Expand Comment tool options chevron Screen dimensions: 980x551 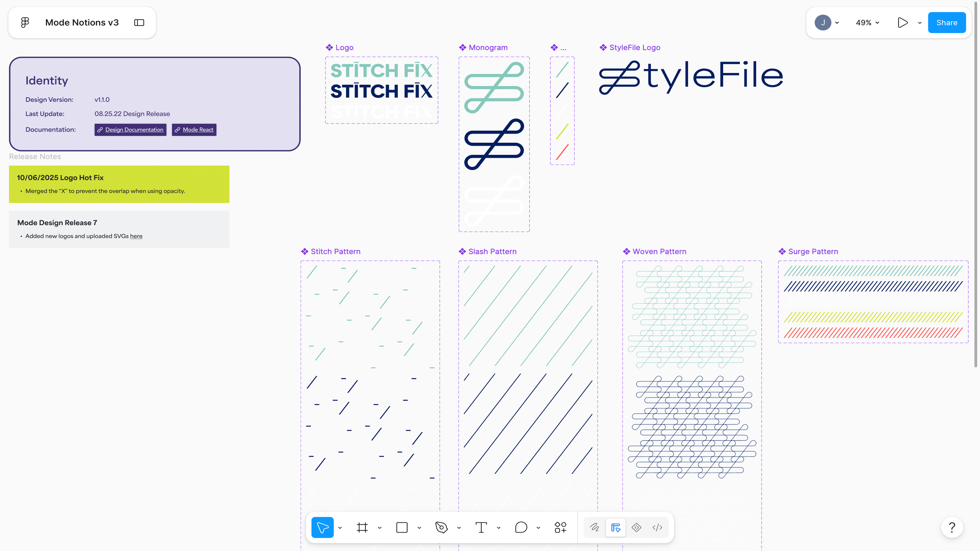538,527
